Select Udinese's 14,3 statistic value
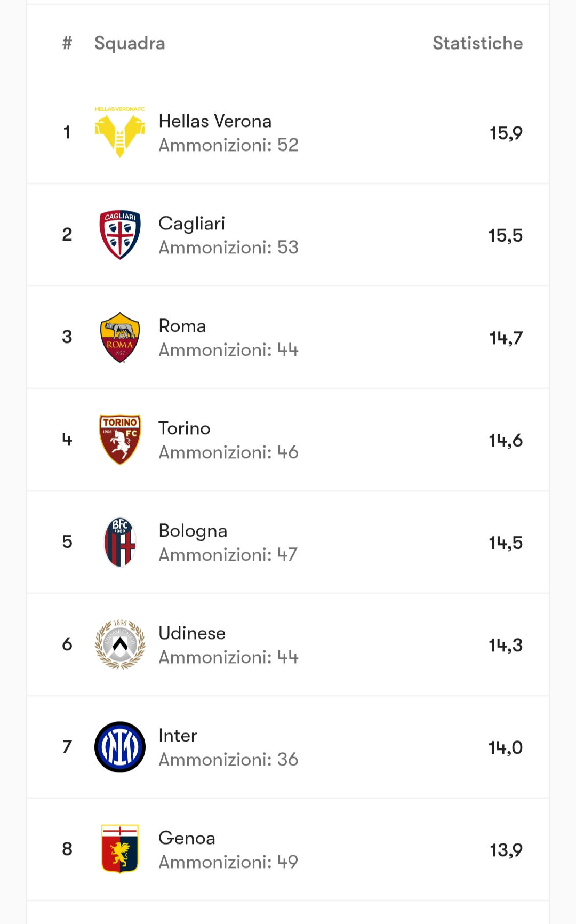Screen dimensions: 576x924 coord(506,645)
